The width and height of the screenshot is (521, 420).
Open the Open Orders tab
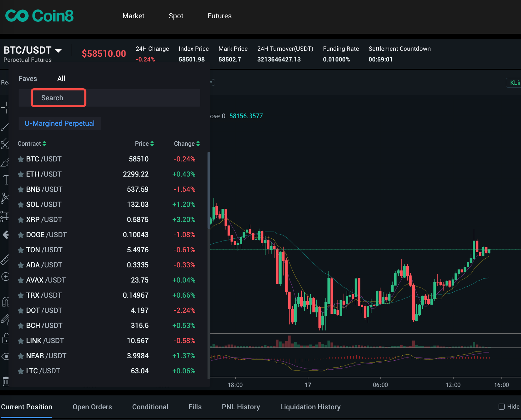pos(92,407)
